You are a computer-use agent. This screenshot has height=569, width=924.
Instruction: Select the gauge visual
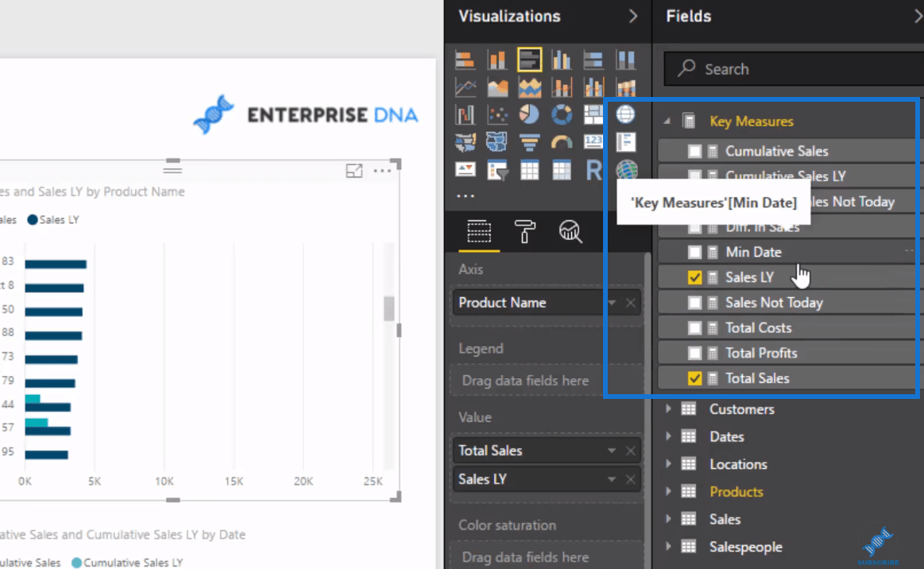561,142
